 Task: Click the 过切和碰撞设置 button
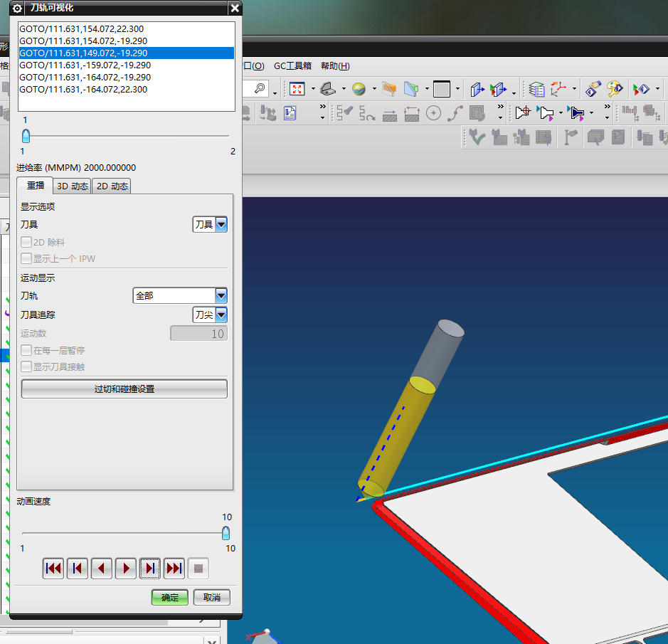(124, 389)
